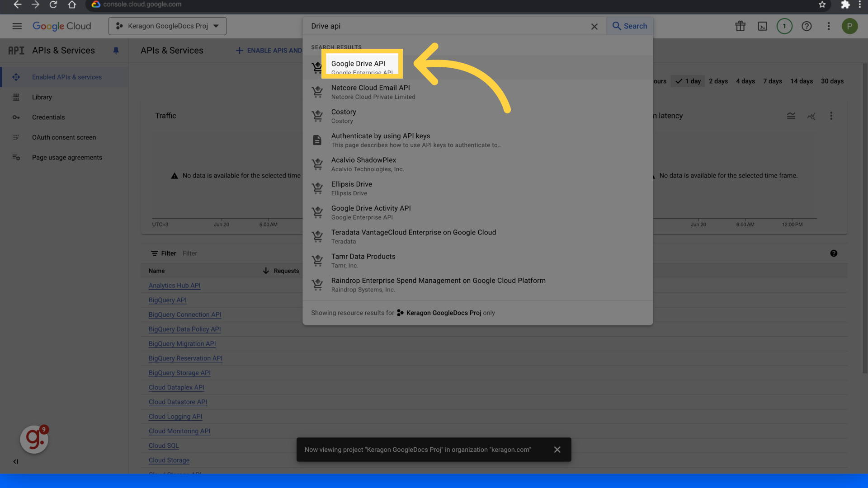Open BigQuery Data Policy API link
This screenshot has width=868, height=488.
(185, 329)
